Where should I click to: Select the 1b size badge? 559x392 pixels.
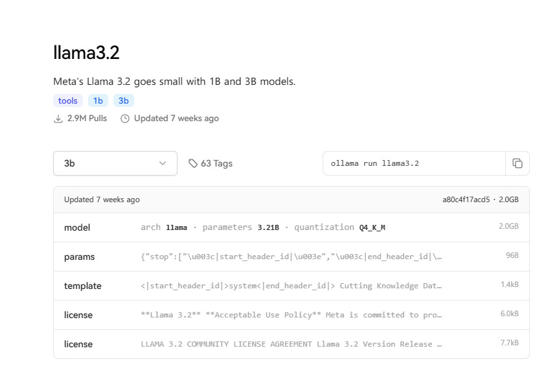coord(98,100)
